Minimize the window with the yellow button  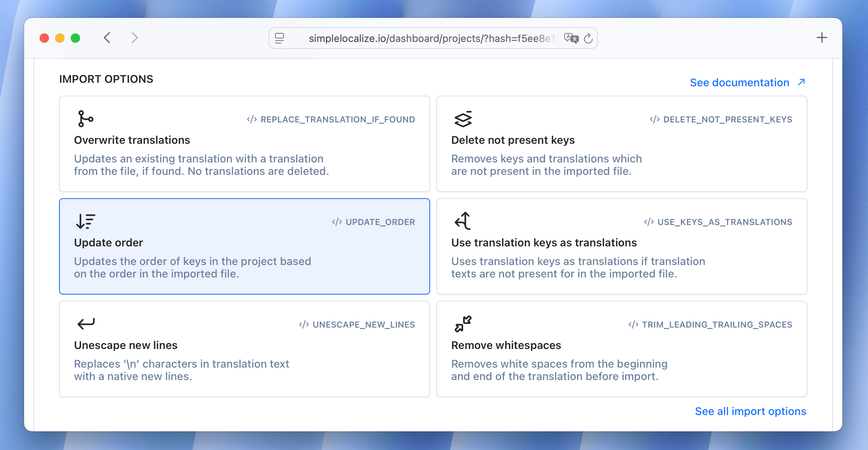pyautogui.click(x=60, y=38)
